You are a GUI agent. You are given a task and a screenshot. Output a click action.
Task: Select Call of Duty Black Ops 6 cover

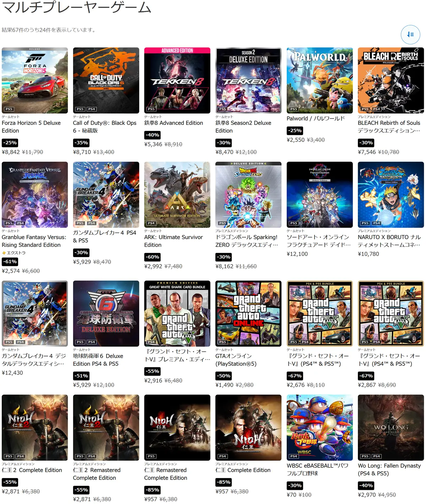tap(106, 81)
